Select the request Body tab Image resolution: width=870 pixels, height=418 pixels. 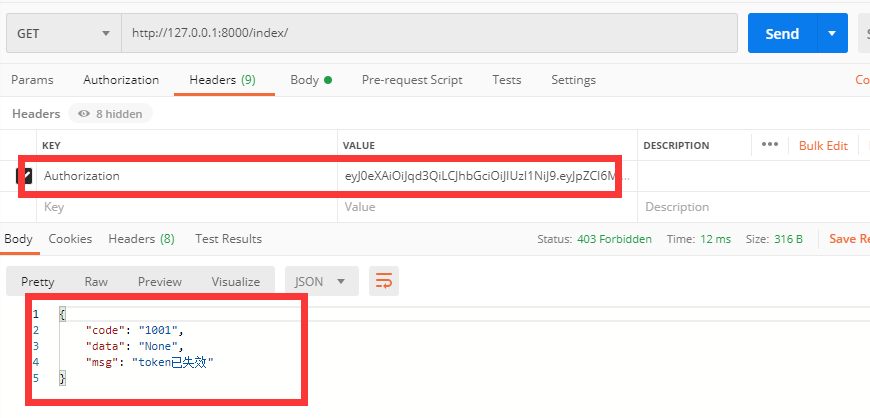[x=310, y=80]
